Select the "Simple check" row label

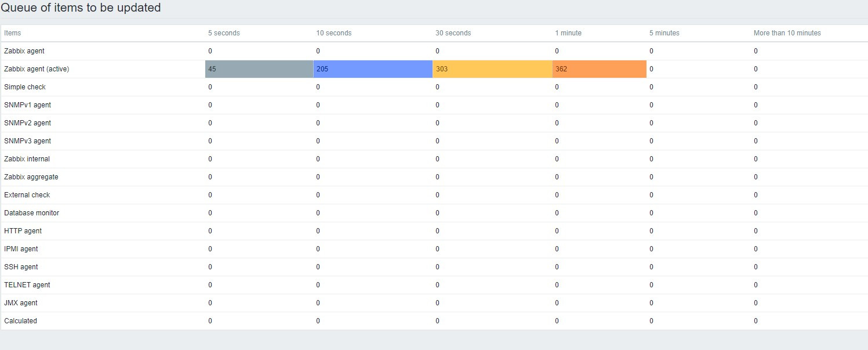[x=25, y=87]
